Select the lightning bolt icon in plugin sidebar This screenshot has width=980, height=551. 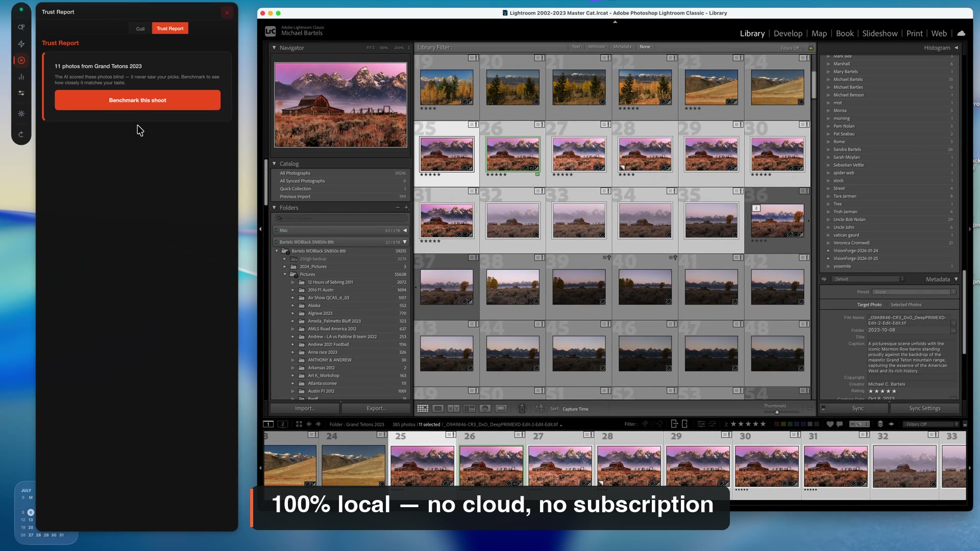(x=21, y=44)
